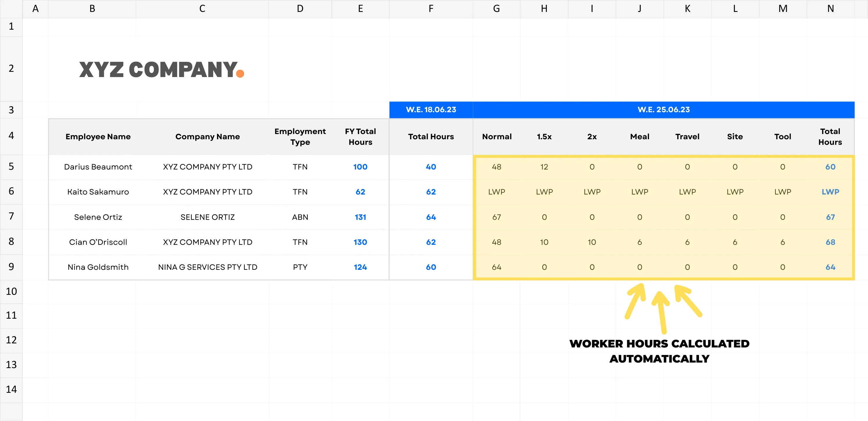Click the Travel column heading

click(687, 137)
